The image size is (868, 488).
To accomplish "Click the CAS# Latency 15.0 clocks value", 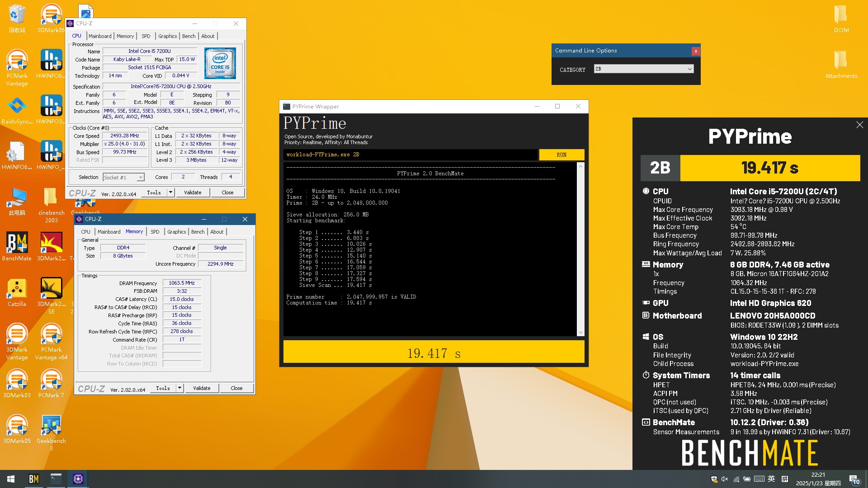I will (182, 300).
